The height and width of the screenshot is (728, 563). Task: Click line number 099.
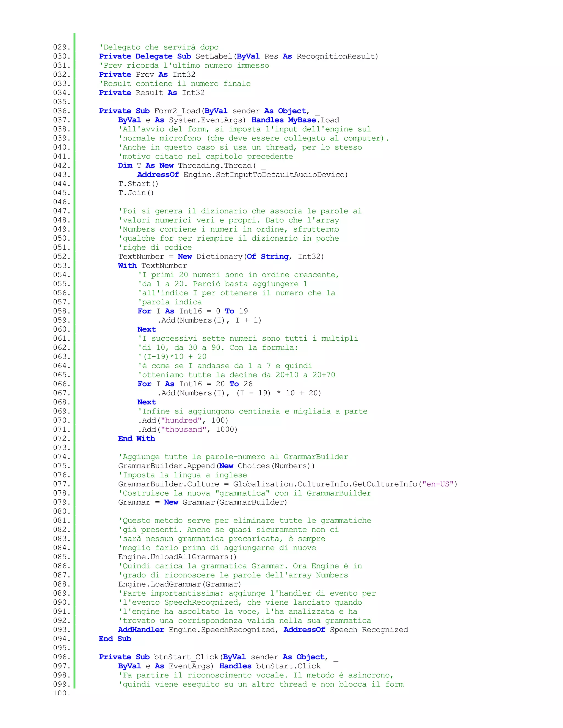pyautogui.click(x=62, y=684)
